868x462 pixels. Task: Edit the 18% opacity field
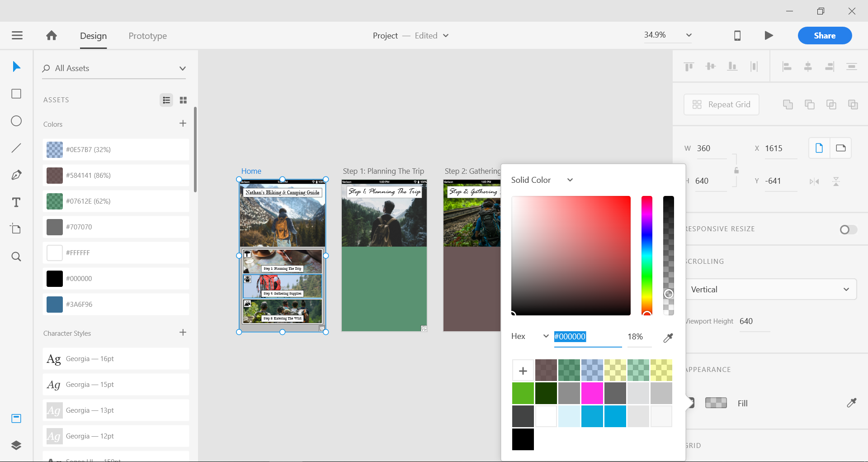tap(639, 337)
